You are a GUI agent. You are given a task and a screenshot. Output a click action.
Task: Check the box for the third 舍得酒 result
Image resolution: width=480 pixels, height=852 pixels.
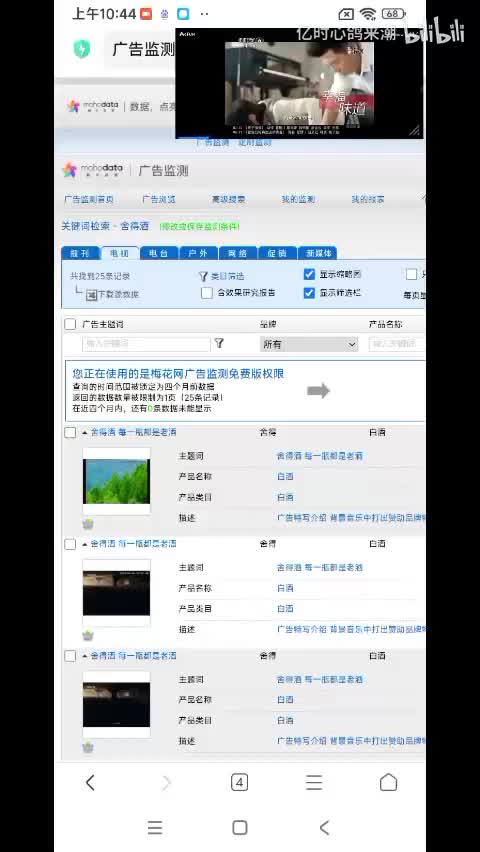(x=70, y=656)
